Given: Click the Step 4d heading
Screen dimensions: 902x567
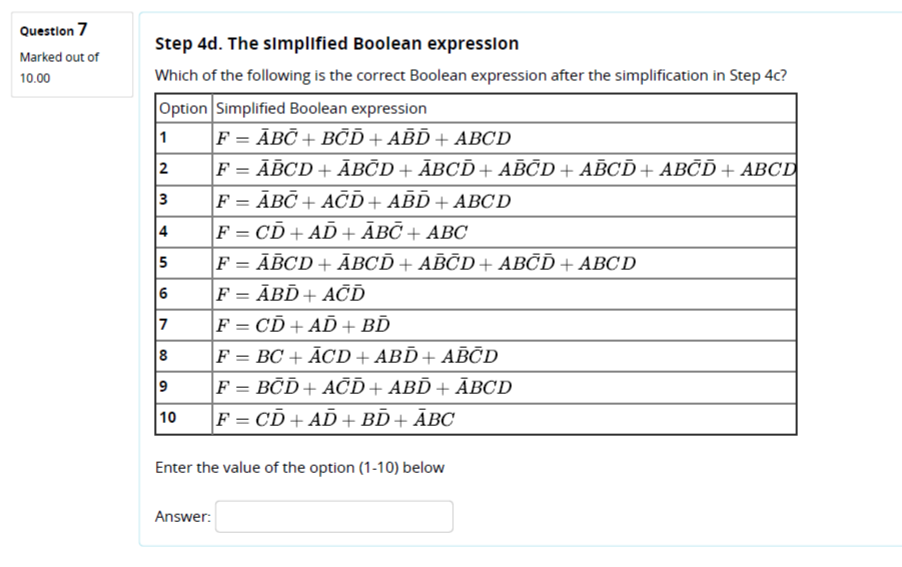Looking at the screenshot, I should tap(337, 44).
